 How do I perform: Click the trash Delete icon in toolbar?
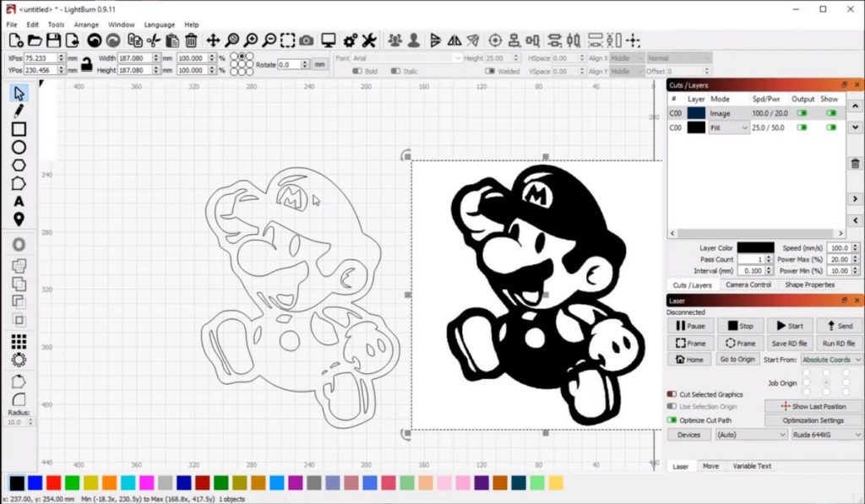point(192,41)
